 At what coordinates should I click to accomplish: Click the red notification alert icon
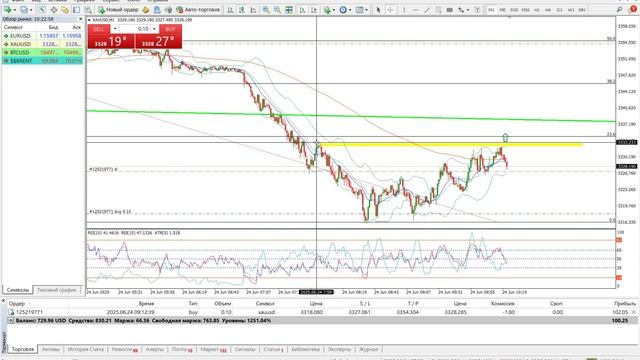point(633,9)
